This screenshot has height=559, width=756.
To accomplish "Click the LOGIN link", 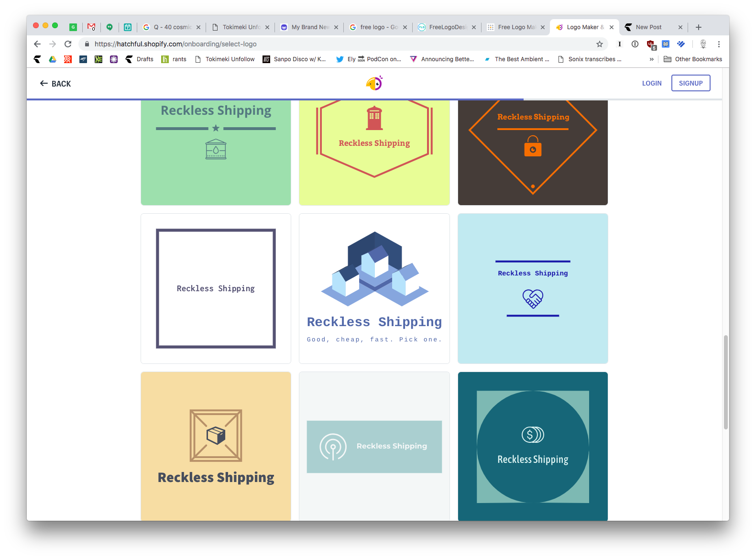I will tap(652, 83).
